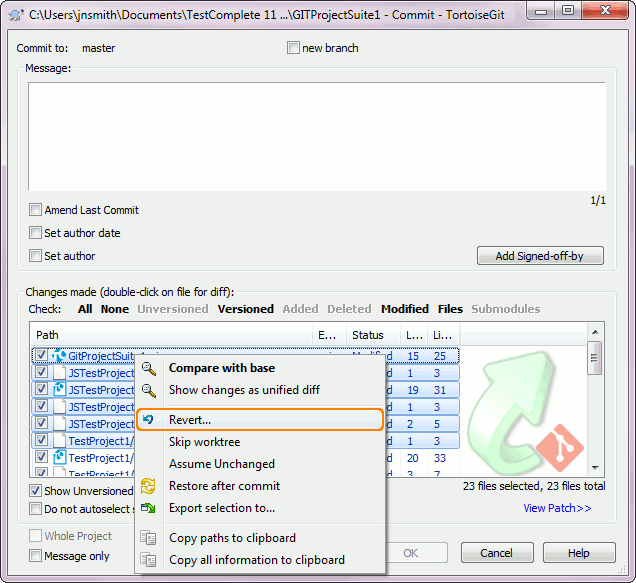
Task: Click the blue file icon of JSTestProject row with 19 lines
Action: pyautogui.click(x=59, y=389)
